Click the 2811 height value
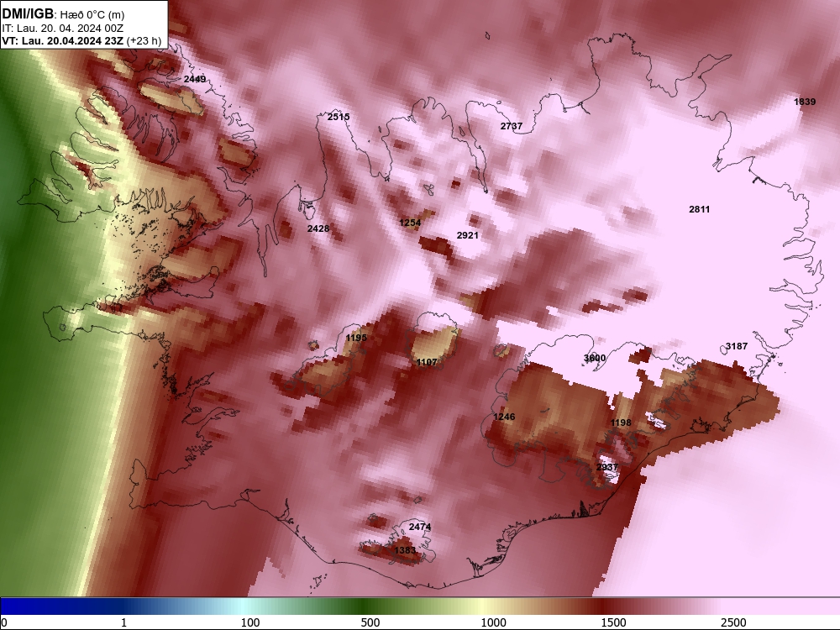This screenshot has height=630, width=840. pos(699,209)
